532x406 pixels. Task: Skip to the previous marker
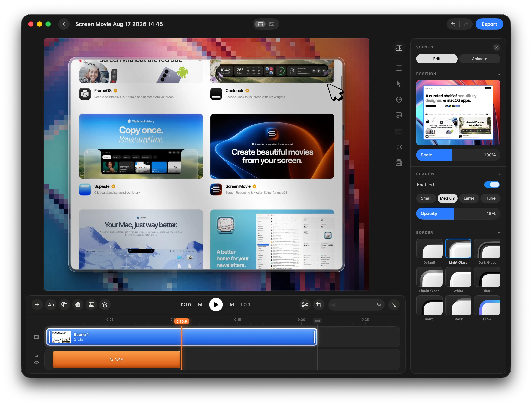(200, 305)
